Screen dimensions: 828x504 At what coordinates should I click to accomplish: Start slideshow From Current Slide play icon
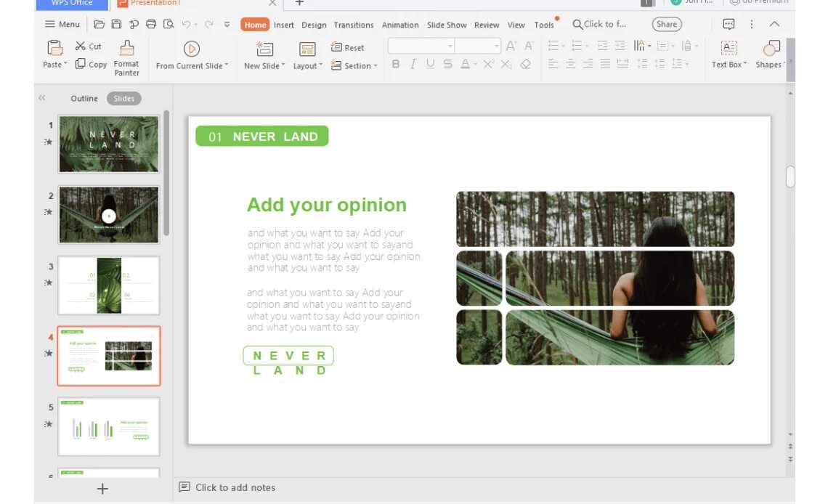click(191, 49)
